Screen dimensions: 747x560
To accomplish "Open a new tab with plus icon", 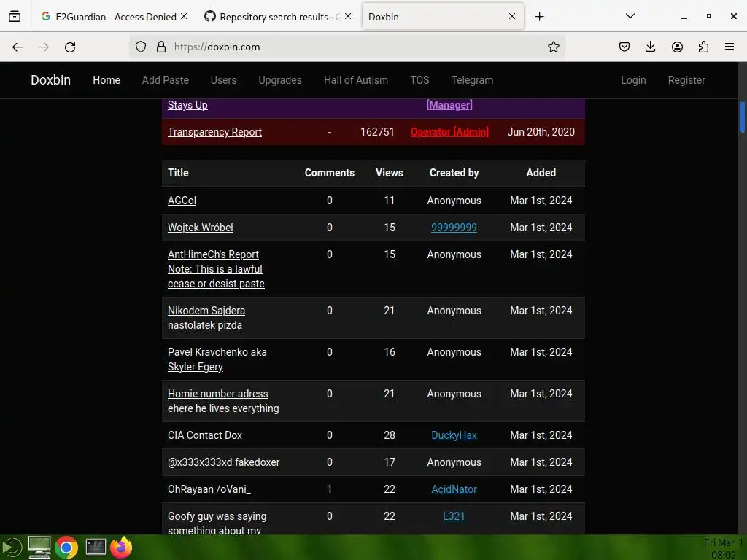I will [x=539, y=17].
